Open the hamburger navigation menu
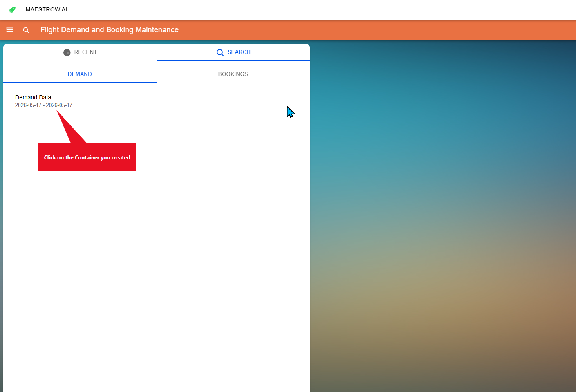Viewport: 576px width, 392px height. coord(10,30)
